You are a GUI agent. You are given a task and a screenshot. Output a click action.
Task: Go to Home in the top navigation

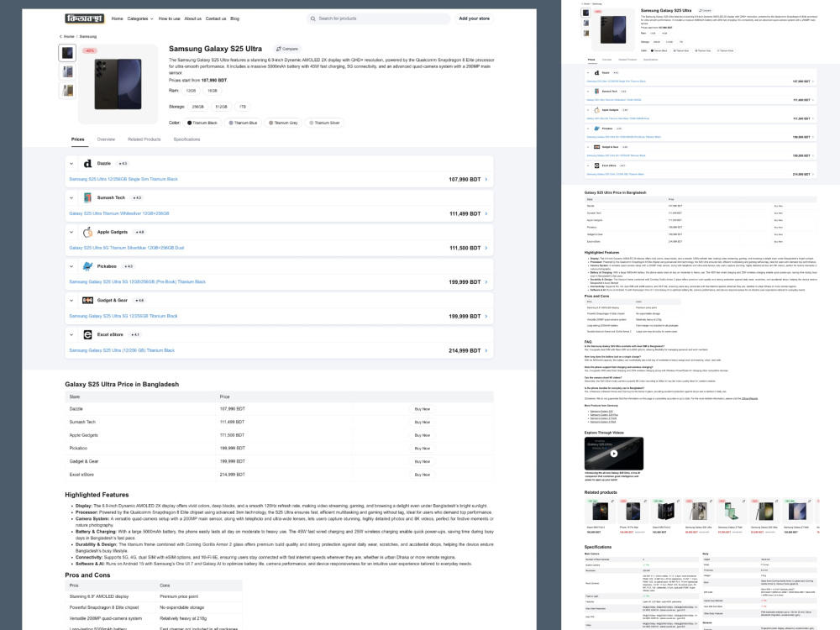pyautogui.click(x=117, y=18)
